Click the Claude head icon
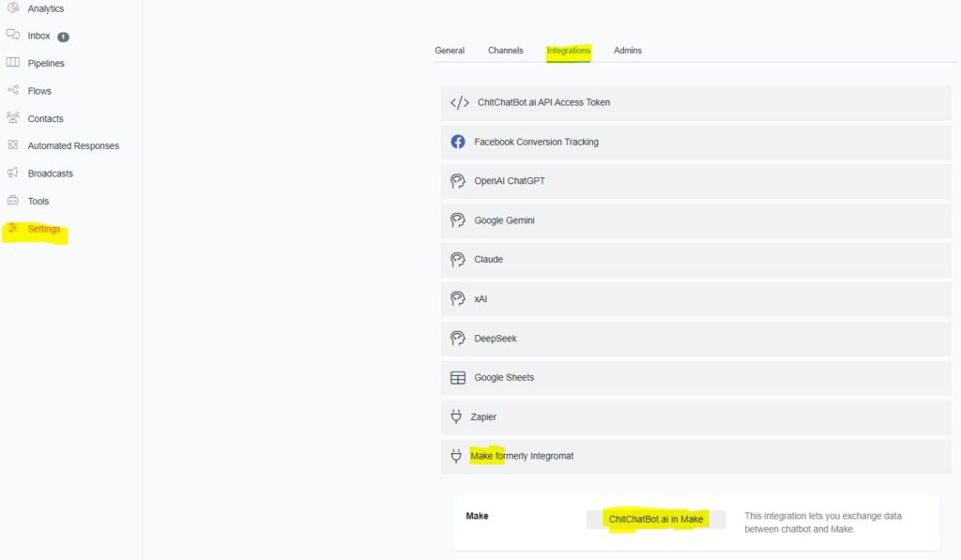 [x=458, y=260]
